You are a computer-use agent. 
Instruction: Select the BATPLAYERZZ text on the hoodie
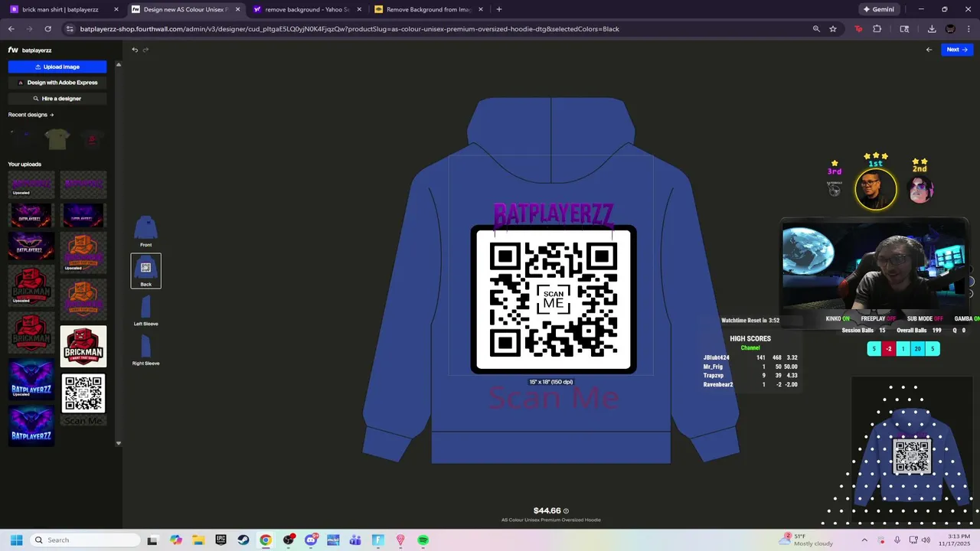coord(553,214)
